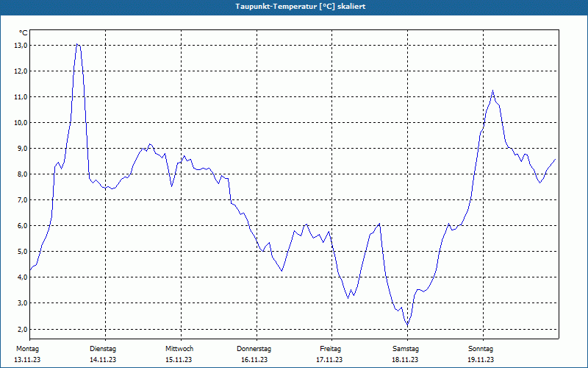Click the 9,0 y-axis value

22,149
